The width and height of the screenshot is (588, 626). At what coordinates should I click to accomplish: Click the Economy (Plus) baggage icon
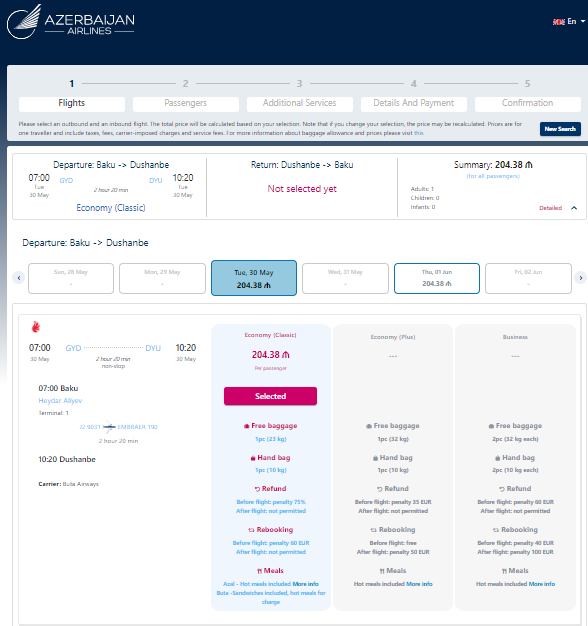click(x=369, y=426)
